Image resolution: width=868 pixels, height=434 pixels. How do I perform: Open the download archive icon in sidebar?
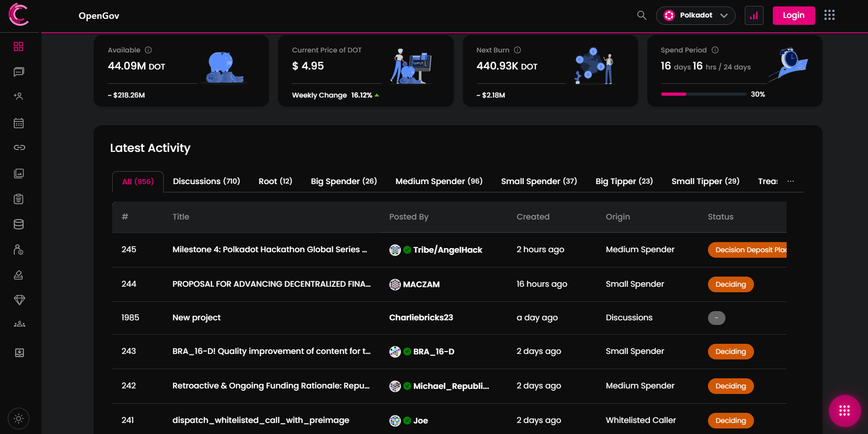[x=19, y=353]
